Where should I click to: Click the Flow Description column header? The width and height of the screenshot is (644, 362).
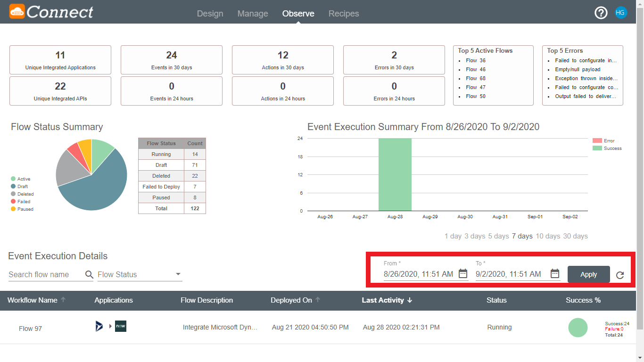[206, 300]
